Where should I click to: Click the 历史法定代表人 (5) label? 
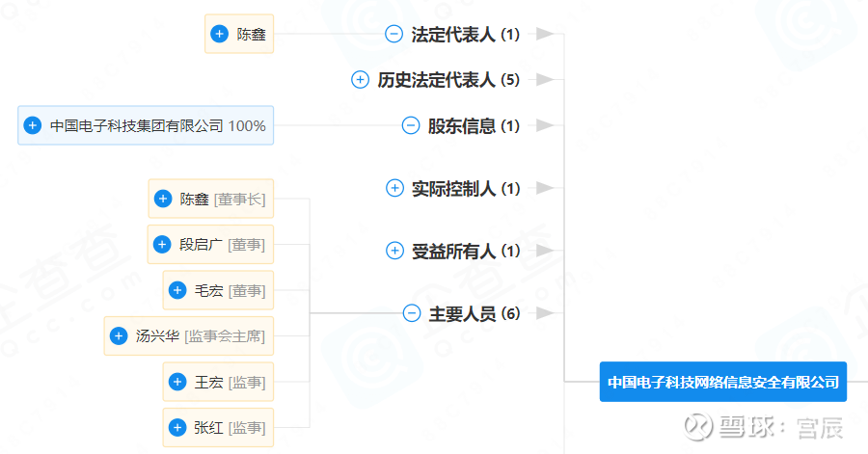click(448, 80)
